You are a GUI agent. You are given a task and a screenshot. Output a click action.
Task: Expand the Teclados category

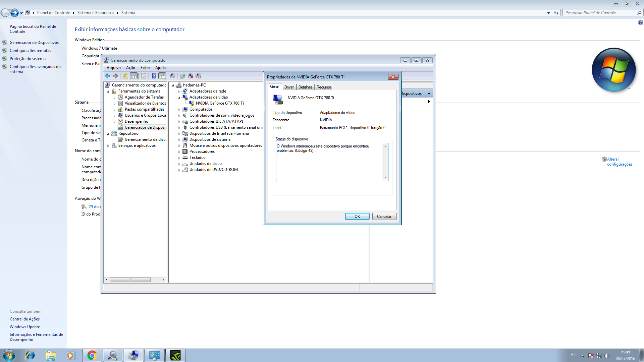[x=179, y=158]
